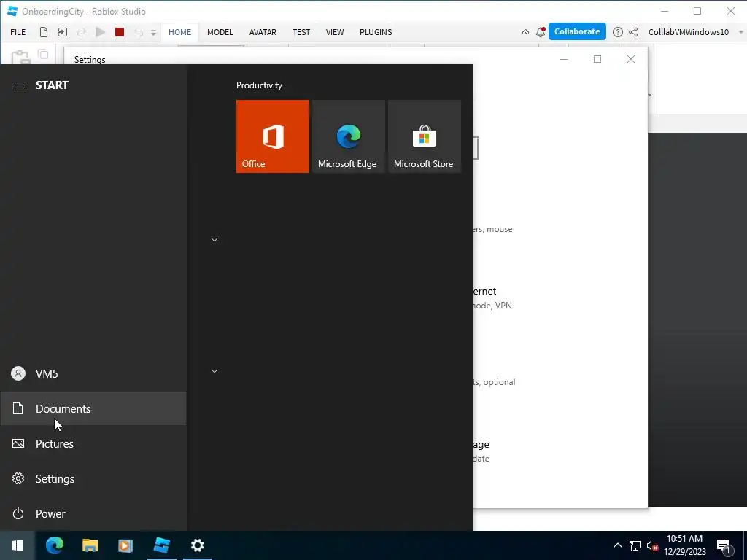This screenshot has width=747, height=560.
Task: Stop the simulation with the red square
Action: tap(120, 32)
